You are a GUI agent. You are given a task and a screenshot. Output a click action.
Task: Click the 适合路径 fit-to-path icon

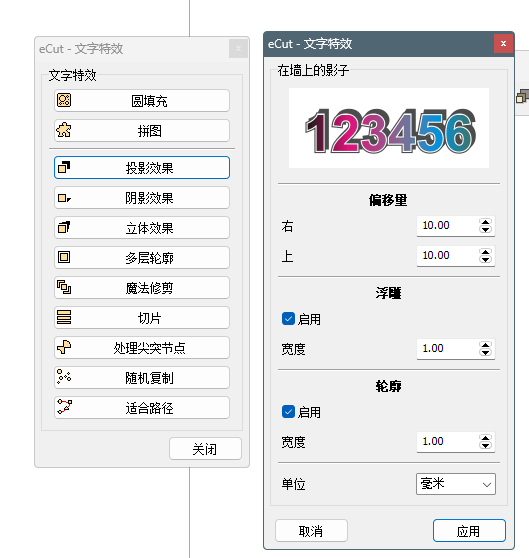(x=65, y=407)
